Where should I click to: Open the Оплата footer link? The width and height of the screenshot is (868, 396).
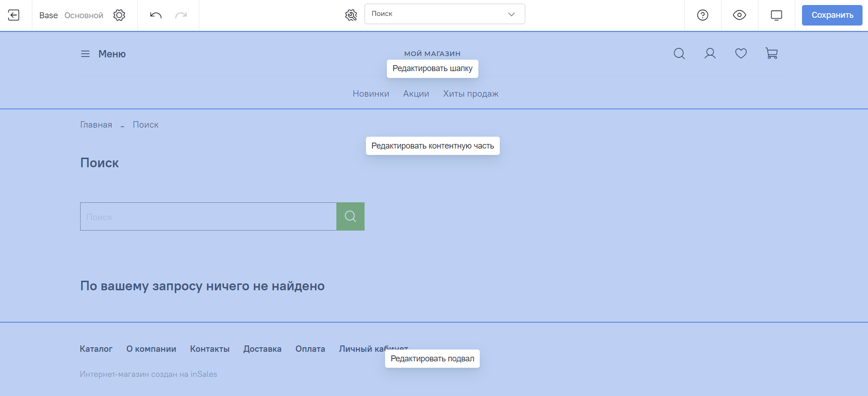310,349
